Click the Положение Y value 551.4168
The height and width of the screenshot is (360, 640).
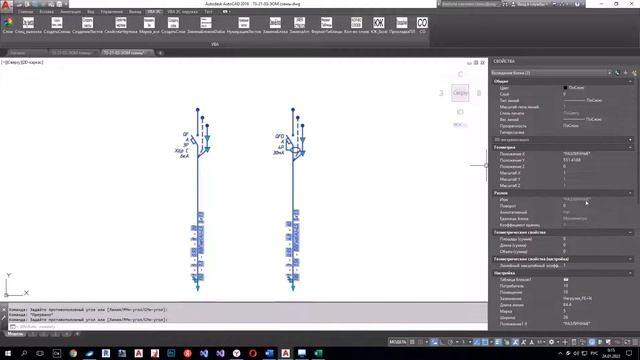pyautogui.click(x=572, y=160)
